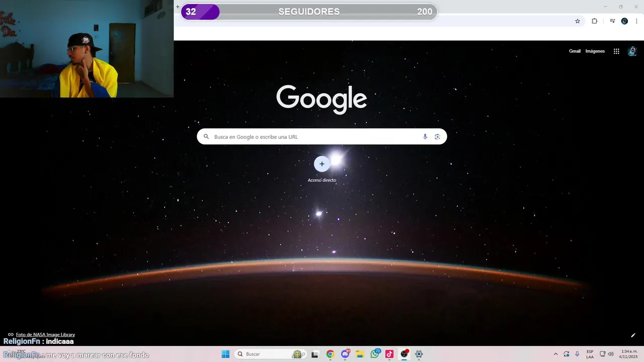
Task: Open the Gmail link
Action: click(575, 51)
